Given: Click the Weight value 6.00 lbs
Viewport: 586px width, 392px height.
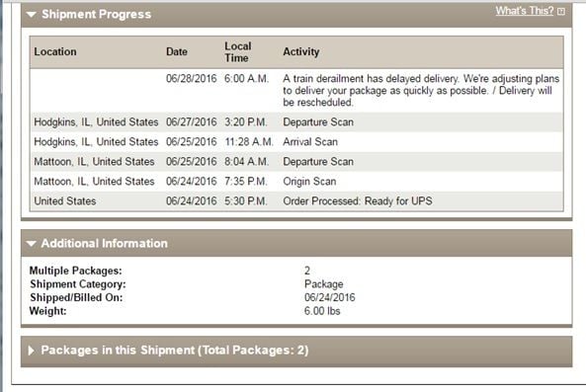Looking at the screenshot, I should [322, 311].
